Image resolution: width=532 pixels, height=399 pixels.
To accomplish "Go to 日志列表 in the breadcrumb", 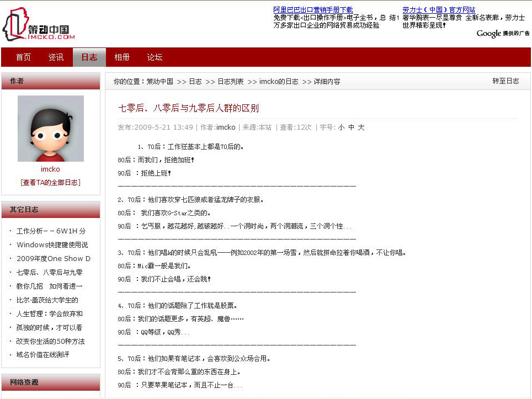I will click(230, 82).
